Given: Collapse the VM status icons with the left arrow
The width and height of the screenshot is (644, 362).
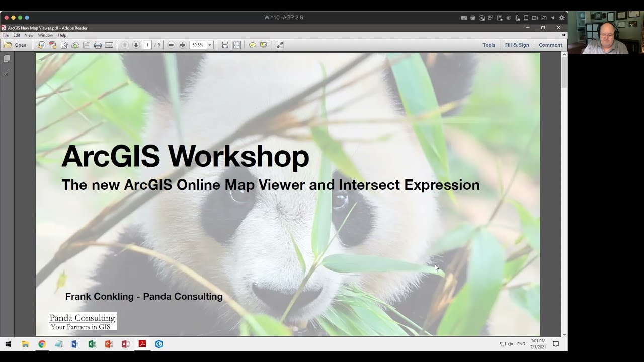Looking at the screenshot, I should click(553, 18).
